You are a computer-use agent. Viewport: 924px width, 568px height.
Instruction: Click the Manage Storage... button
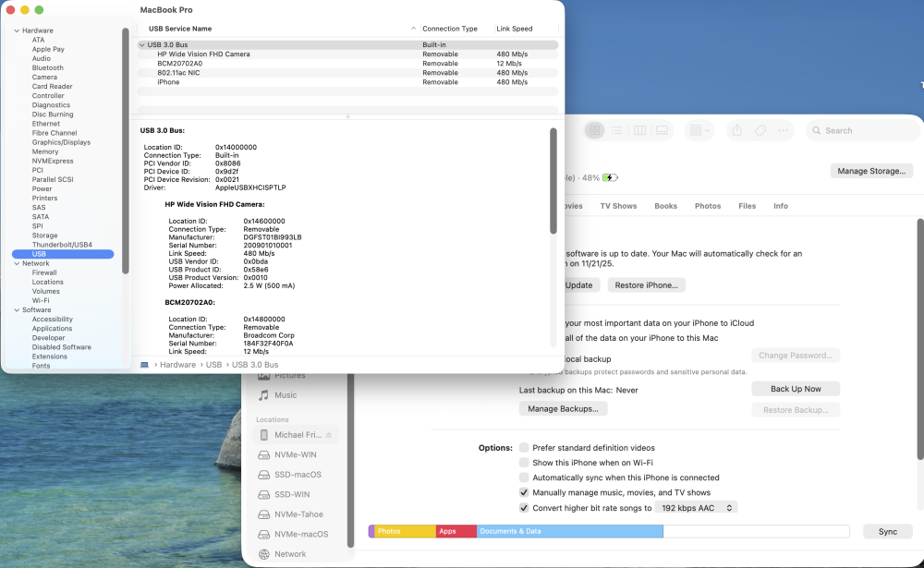point(871,171)
